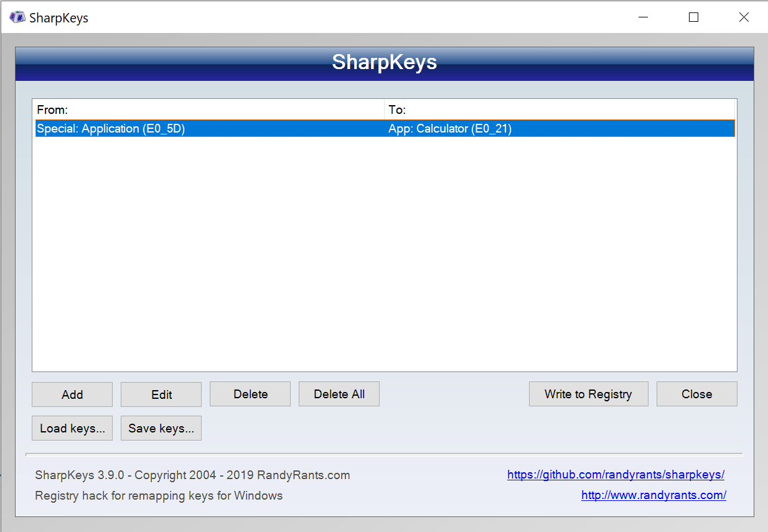768x532 pixels.
Task: Write the key mappings to the Registry
Action: coord(588,394)
